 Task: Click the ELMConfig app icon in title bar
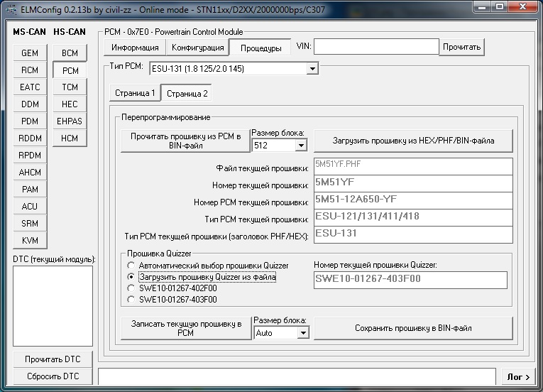coord(11,10)
